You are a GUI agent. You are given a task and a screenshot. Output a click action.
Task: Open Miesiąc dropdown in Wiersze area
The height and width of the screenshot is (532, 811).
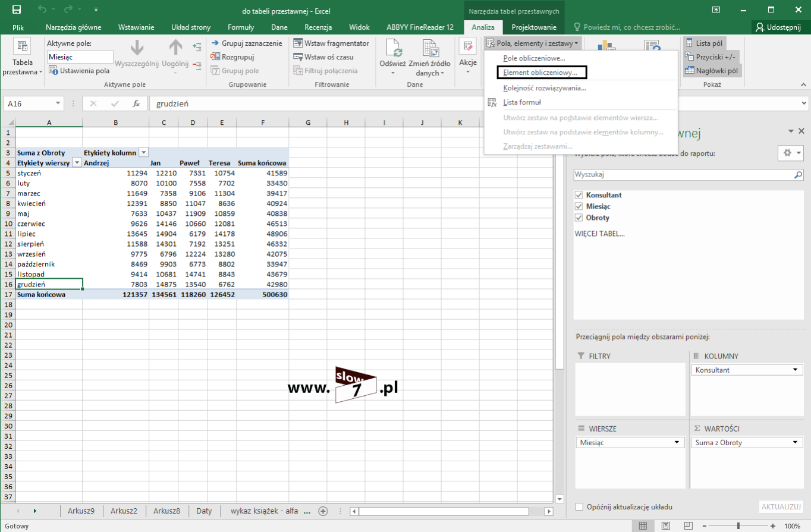click(x=677, y=442)
